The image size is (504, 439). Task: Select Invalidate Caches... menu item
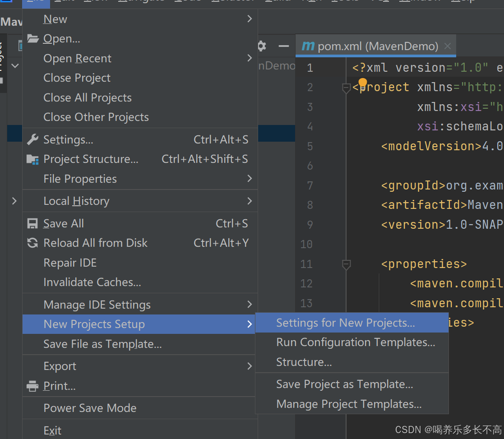(x=140, y=282)
